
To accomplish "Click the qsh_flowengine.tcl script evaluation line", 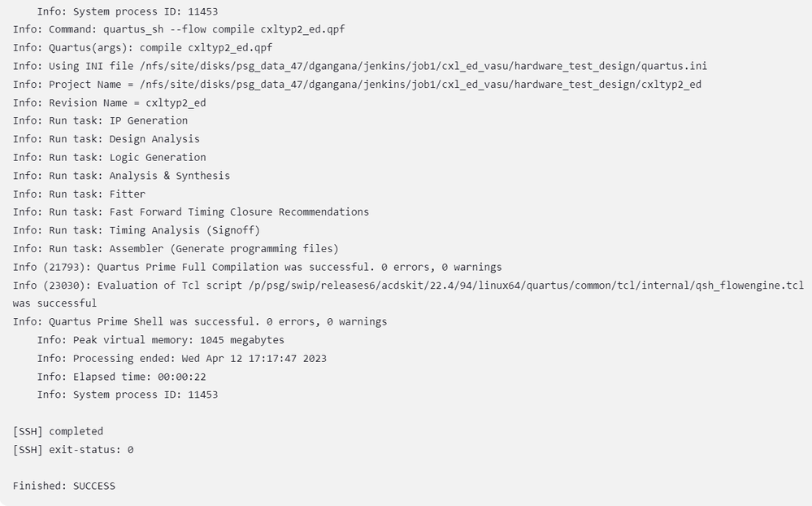I will coord(408,285).
